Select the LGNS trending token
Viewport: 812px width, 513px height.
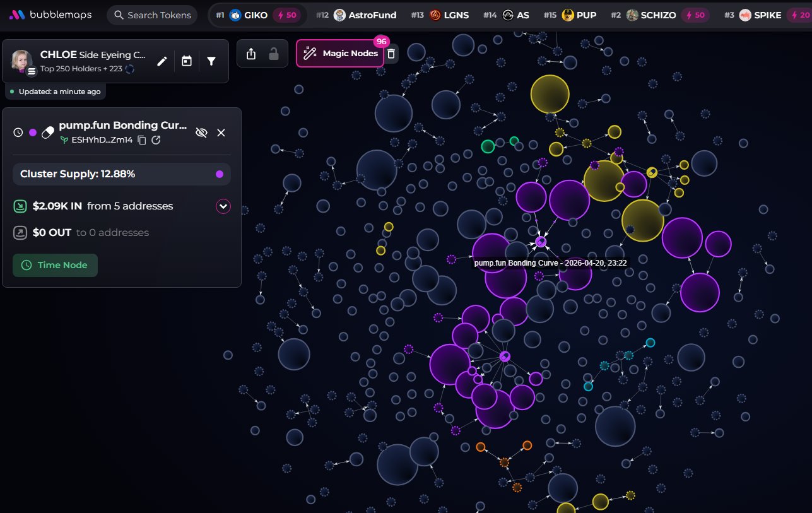[449, 15]
